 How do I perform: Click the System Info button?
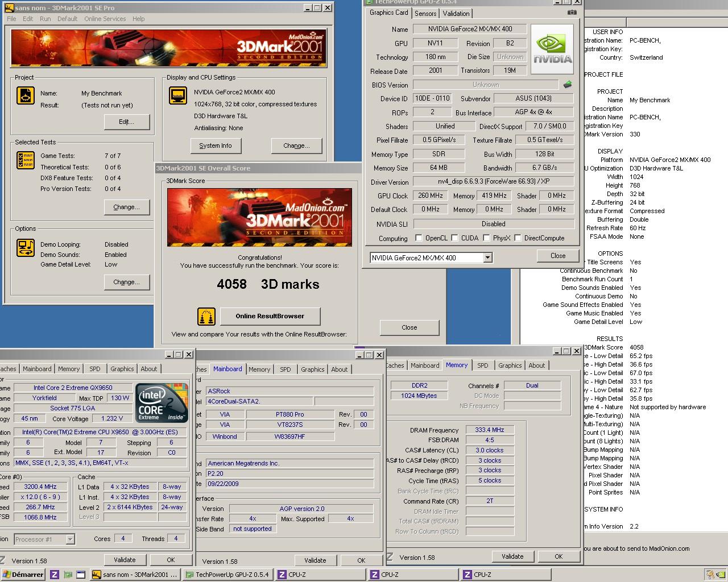coord(216,145)
